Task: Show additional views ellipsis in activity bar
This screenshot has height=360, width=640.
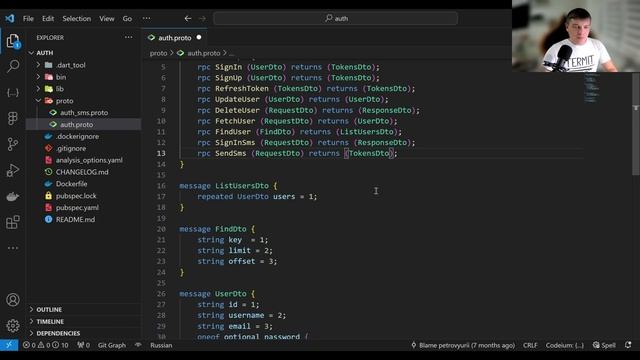Action: pos(13,248)
